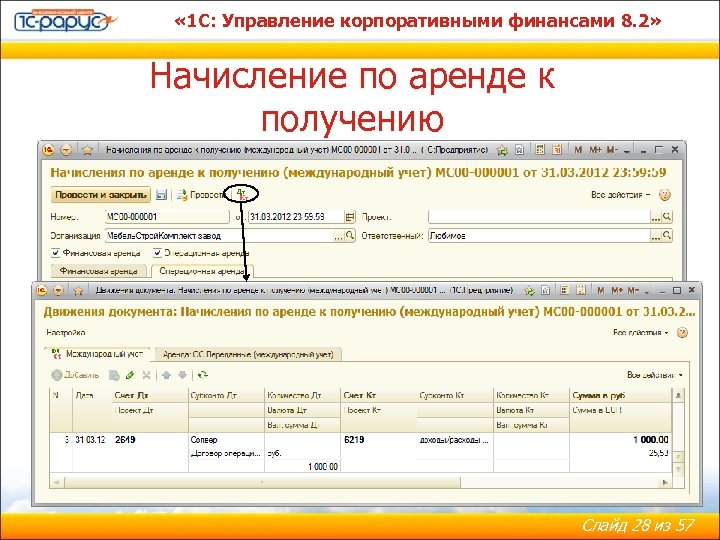Image resolution: width=720 pixels, height=540 pixels.
Task: Click magnifier search icon of Ответственный field
Action: (x=667, y=236)
